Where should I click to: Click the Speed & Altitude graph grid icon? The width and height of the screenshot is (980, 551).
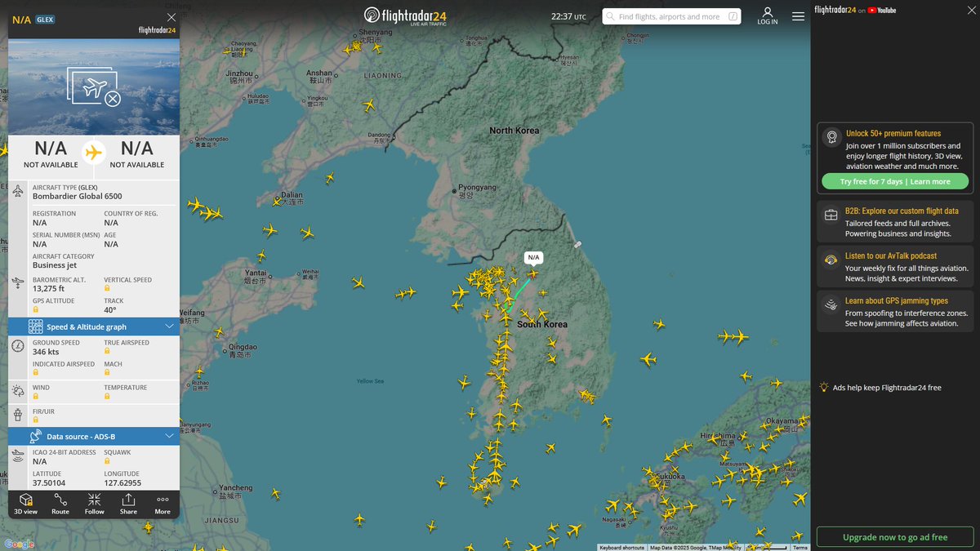[x=36, y=327]
